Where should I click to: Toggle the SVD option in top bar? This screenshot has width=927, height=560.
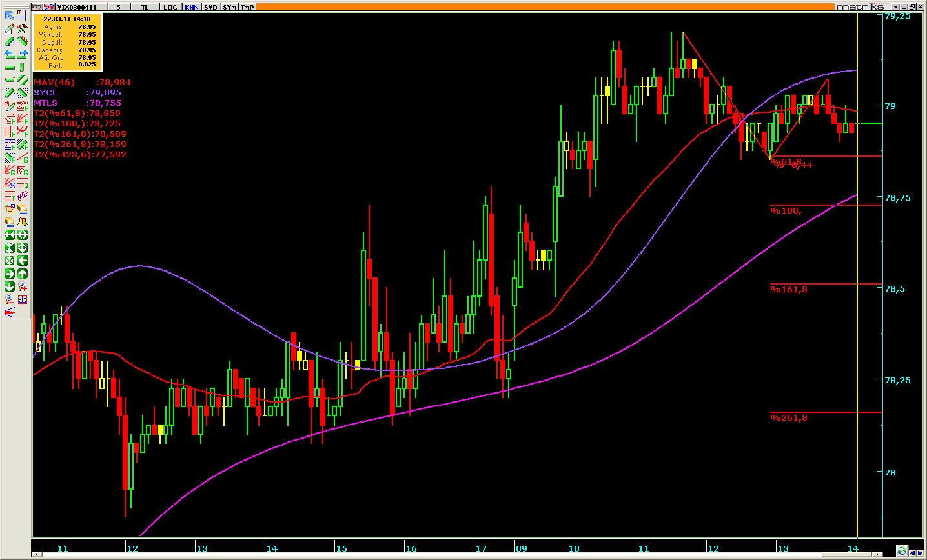point(210,7)
